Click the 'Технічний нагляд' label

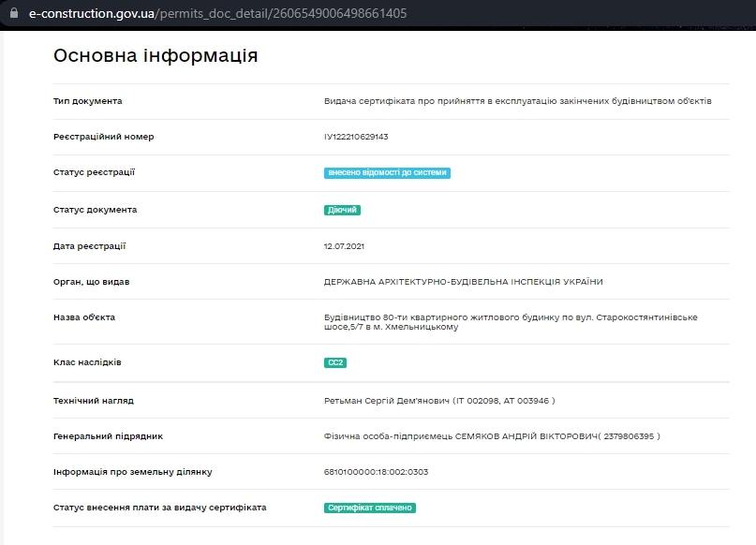tap(94, 401)
